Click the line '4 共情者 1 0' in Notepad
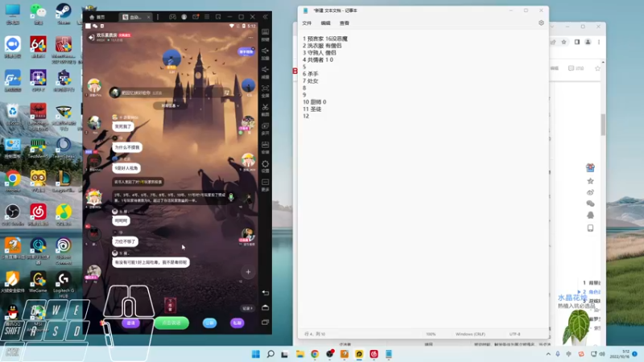The width and height of the screenshot is (644, 362). point(318,60)
